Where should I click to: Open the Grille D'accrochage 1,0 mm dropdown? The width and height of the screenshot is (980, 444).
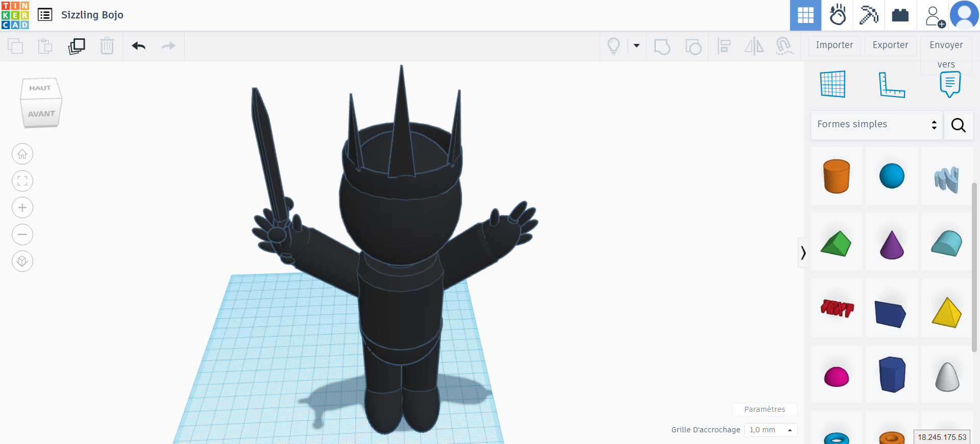tap(770, 430)
